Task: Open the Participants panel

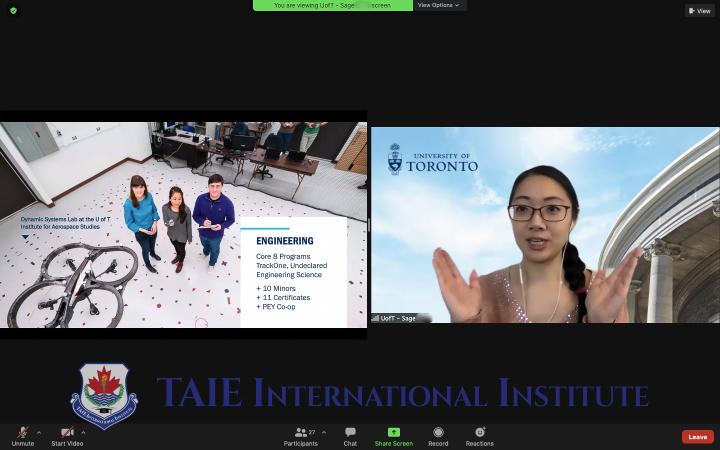Action: (300, 435)
